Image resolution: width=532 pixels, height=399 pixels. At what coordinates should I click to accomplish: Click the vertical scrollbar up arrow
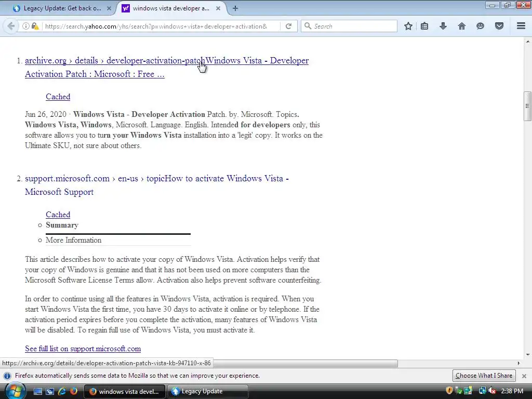tap(527, 42)
